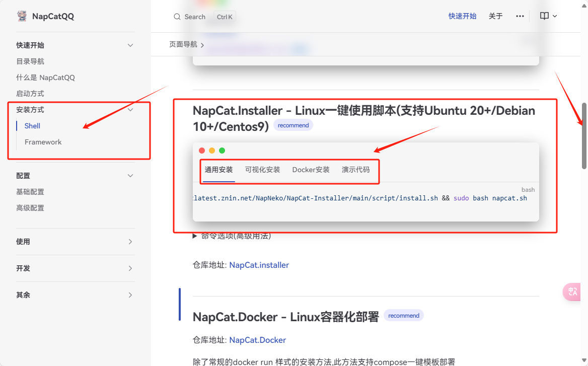Expand the 使用 sidebar section
The height and width of the screenshot is (366, 588).
130,242
